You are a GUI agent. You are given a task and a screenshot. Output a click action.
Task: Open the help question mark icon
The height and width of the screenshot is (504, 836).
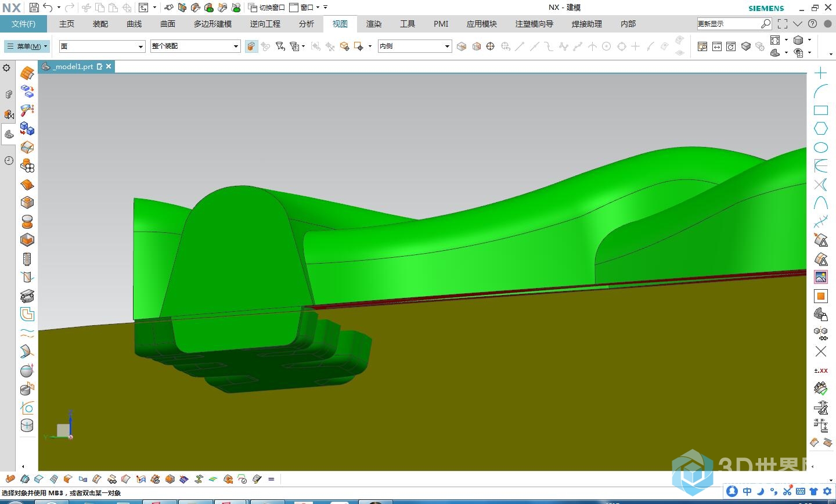click(x=812, y=24)
